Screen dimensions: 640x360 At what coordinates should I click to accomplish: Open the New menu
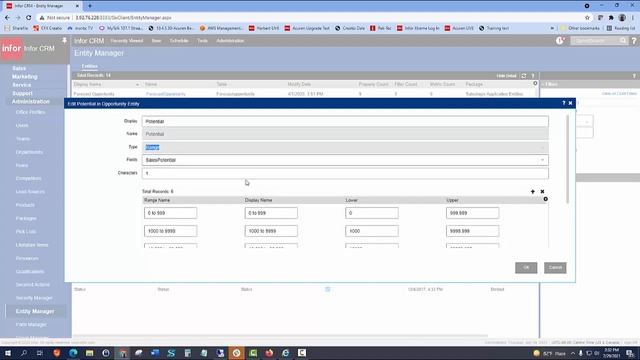pos(156,41)
